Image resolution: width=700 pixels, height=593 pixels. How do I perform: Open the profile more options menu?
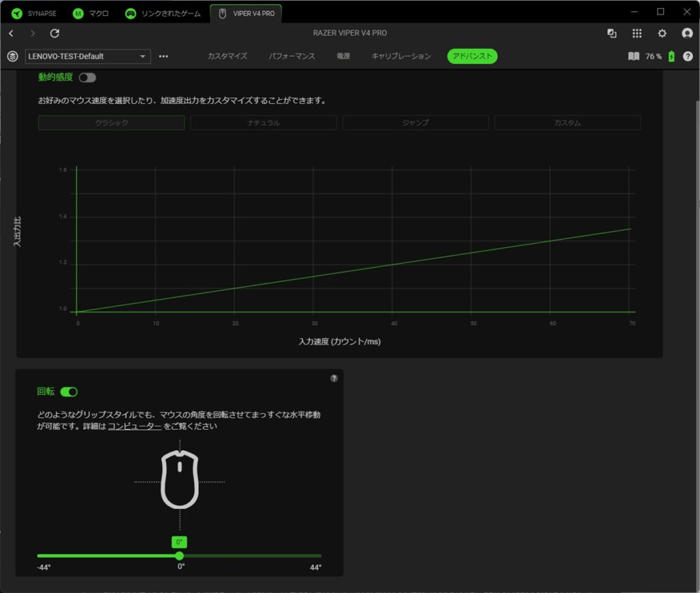tap(163, 57)
